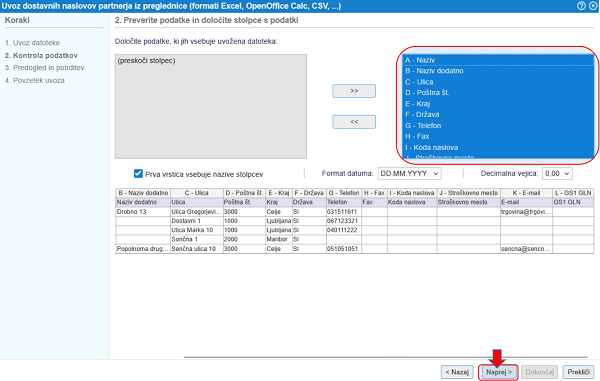600x381 pixels.
Task: Click 'B - Naziv dodatno' table header
Action: pos(143,193)
